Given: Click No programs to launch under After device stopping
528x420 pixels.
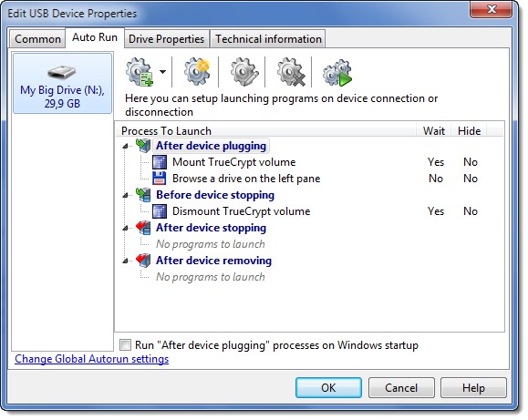Looking at the screenshot, I should (x=211, y=244).
